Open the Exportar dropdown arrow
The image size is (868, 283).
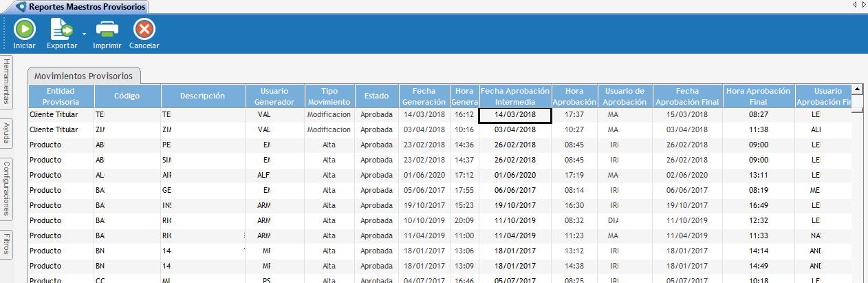[84, 33]
